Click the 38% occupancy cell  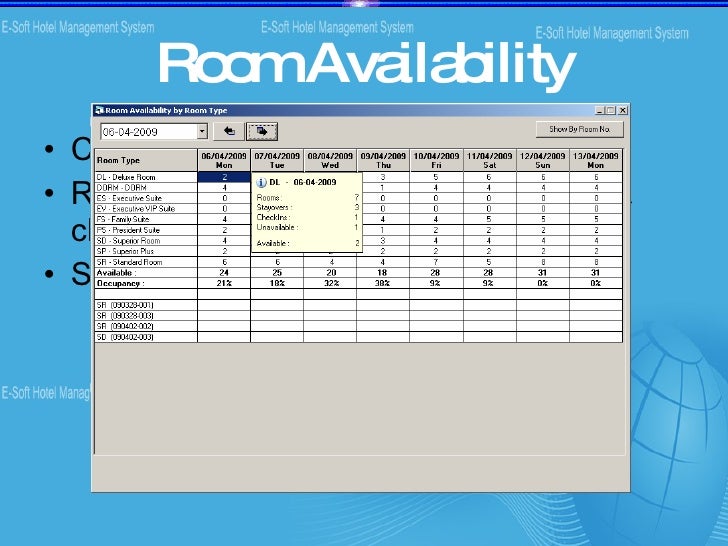point(383,284)
